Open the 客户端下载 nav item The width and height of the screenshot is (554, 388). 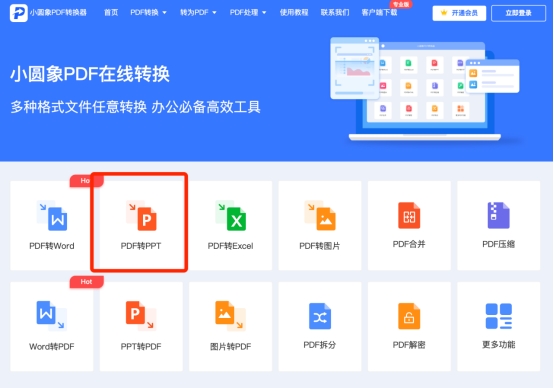point(379,12)
